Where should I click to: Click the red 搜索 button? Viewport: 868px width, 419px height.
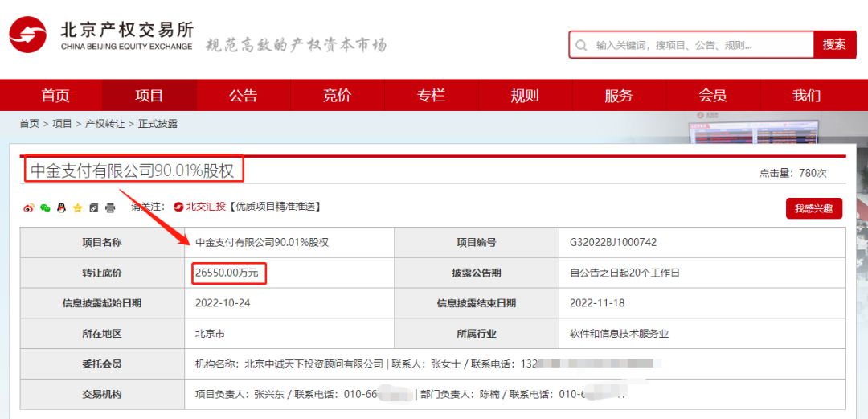(x=834, y=44)
